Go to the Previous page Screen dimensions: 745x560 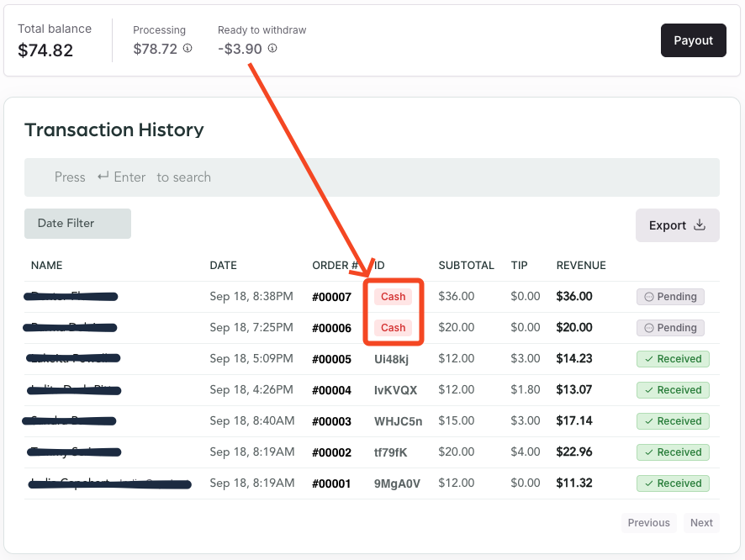pos(648,522)
